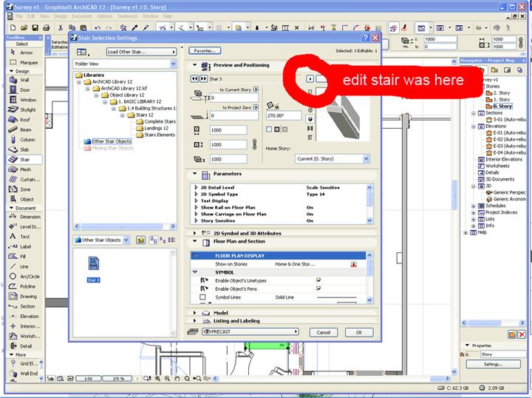
Task: Select the Beam tool
Action: [24, 129]
